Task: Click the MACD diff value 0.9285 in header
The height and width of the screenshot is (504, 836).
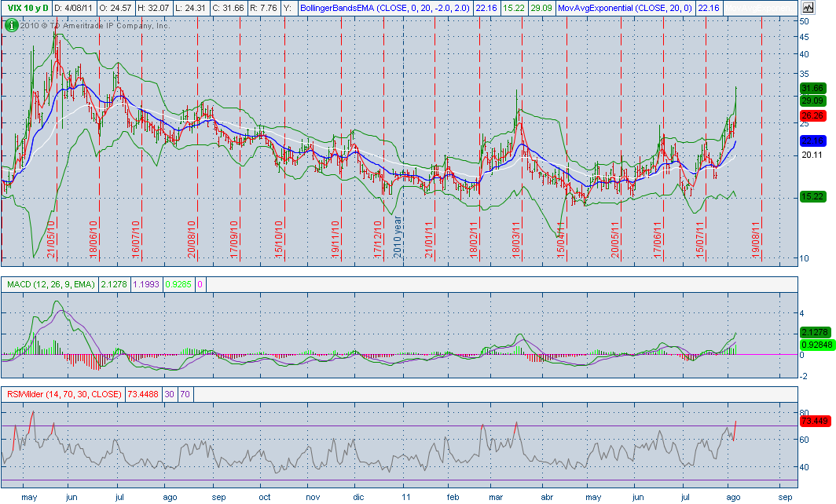Action: coord(178,284)
